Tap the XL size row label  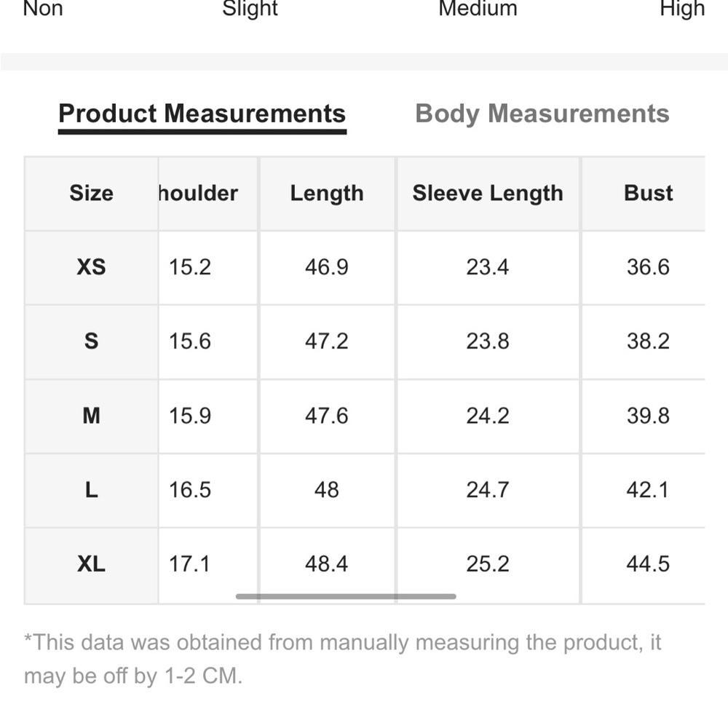point(91,564)
